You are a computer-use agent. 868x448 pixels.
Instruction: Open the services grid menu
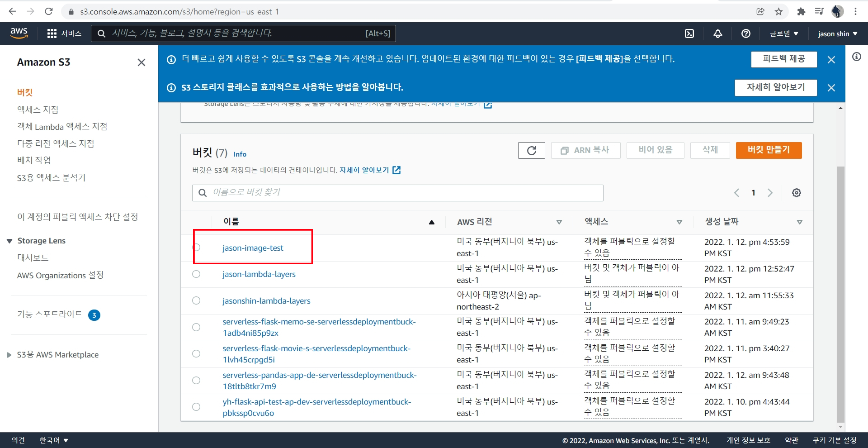point(64,33)
